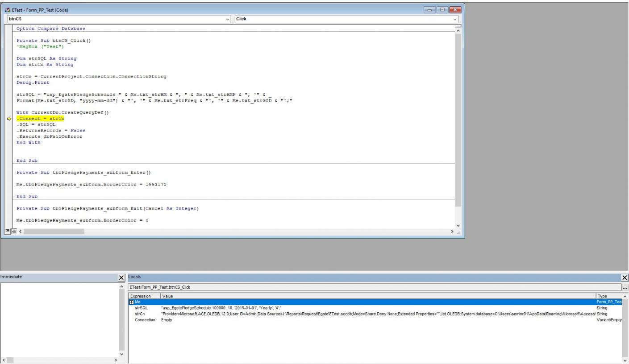This screenshot has width=629, height=364.
Task: Click the 'tblPledgePayments_subform_Exit(Cancel As Integer)' line
Action: (108, 209)
